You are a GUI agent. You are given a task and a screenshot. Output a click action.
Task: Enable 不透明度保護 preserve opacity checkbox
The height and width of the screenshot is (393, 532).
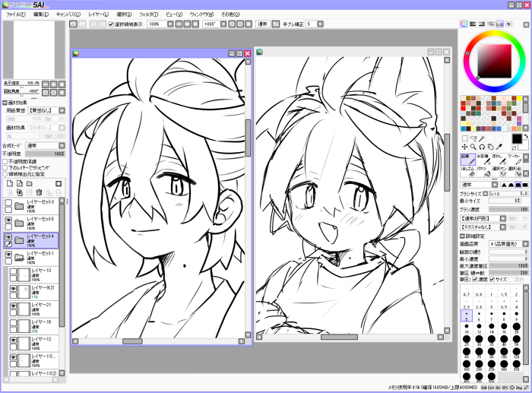(5, 162)
